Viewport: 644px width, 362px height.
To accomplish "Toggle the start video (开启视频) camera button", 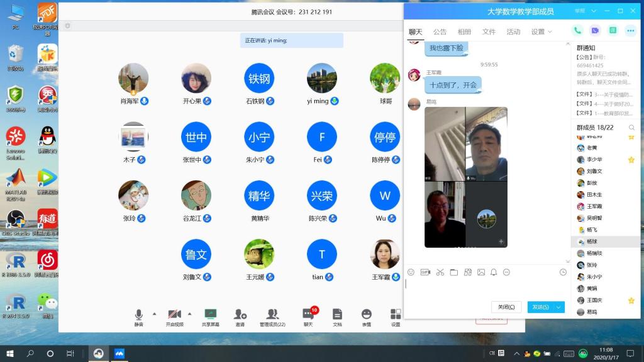I will click(x=175, y=314).
